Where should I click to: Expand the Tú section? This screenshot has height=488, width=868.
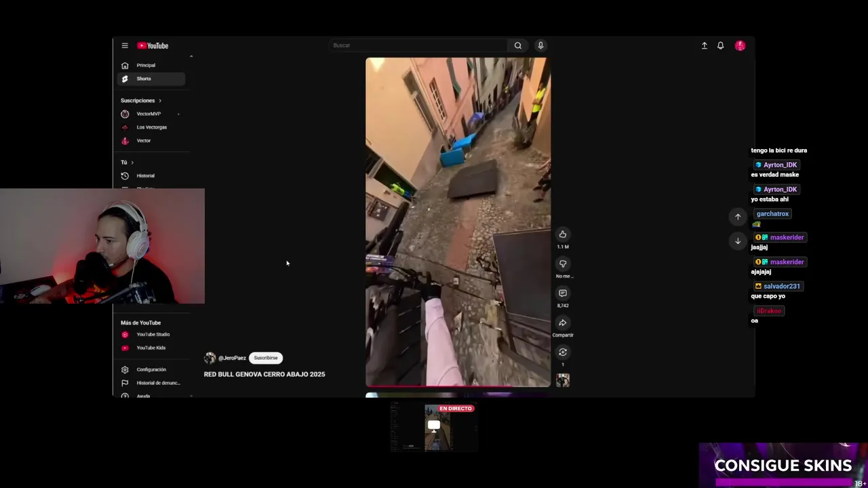(x=127, y=162)
